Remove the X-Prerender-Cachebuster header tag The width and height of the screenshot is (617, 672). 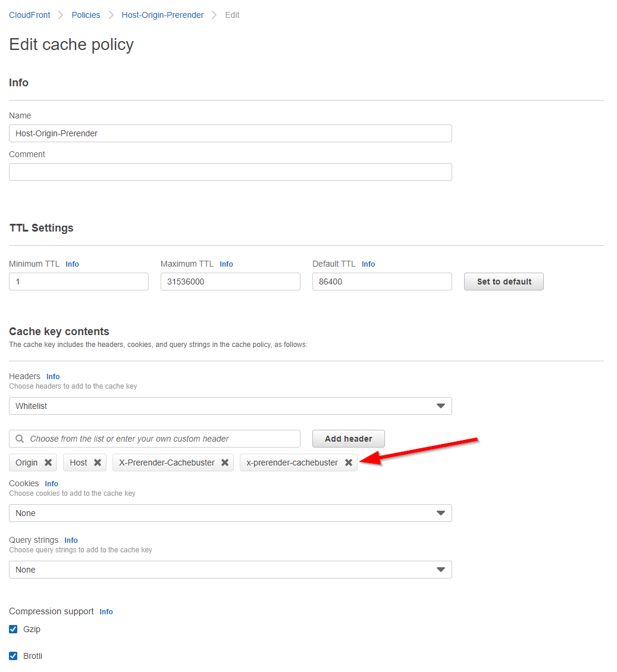coord(224,462)
